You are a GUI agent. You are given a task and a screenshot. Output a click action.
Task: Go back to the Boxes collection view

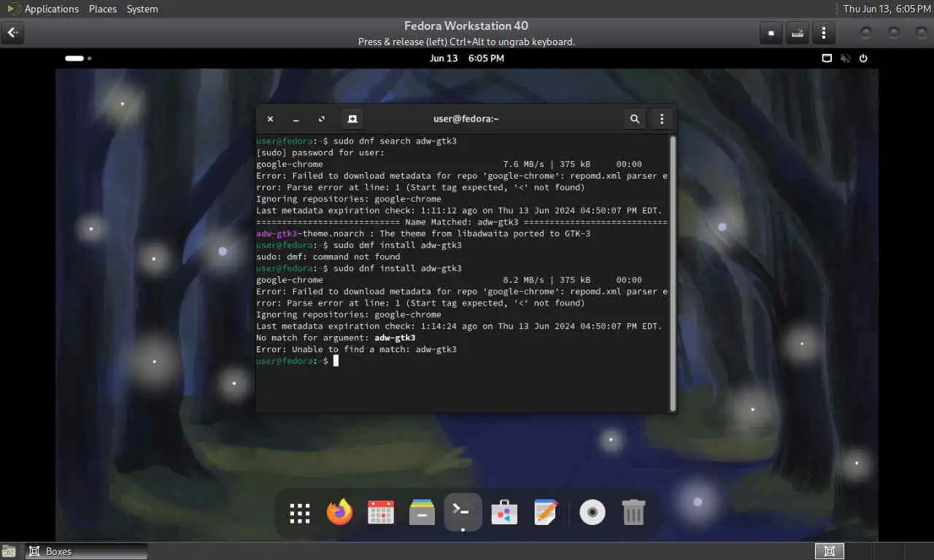click(13, 33)
